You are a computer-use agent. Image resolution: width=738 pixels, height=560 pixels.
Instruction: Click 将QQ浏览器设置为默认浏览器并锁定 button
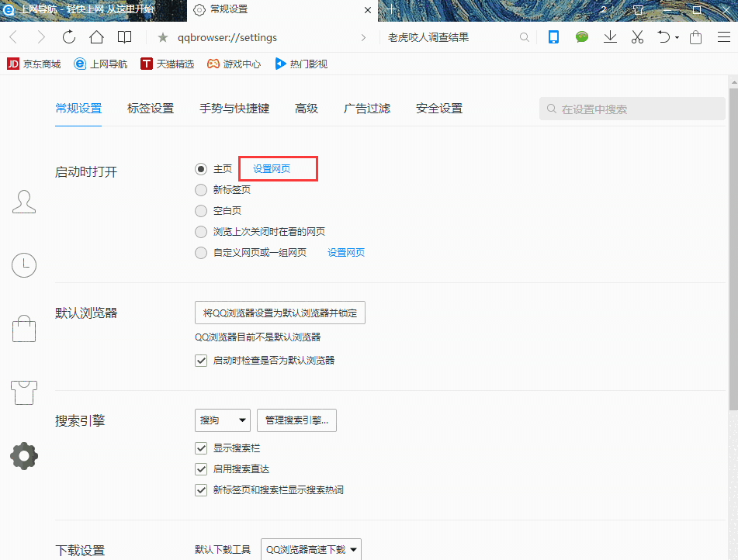pyautogui.click(x=279, y=313)
